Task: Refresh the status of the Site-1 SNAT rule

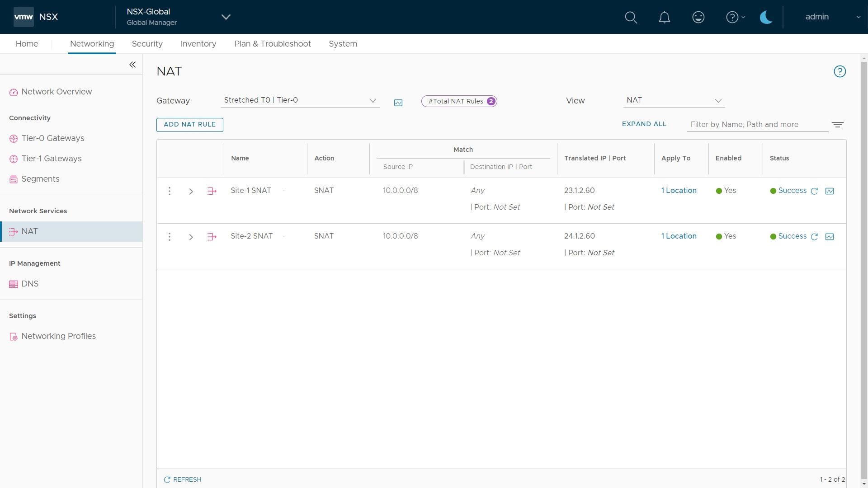Action: coord(814,191)
